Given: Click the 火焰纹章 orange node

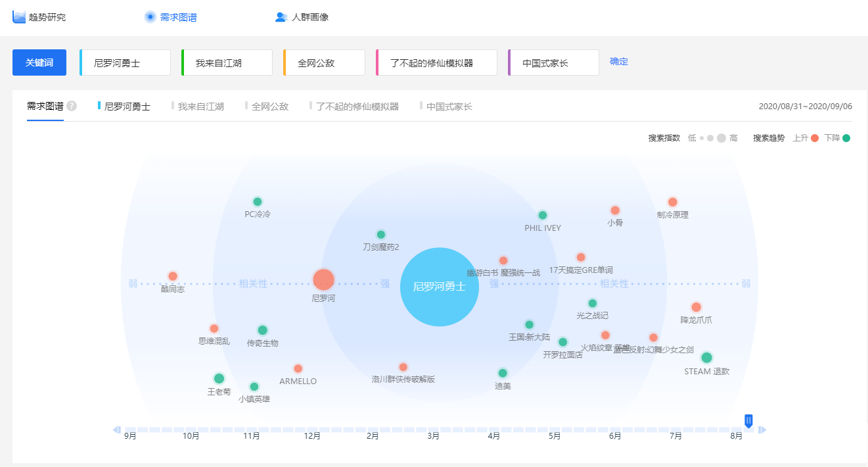Looking at the screenshot, I should (605, 335).
